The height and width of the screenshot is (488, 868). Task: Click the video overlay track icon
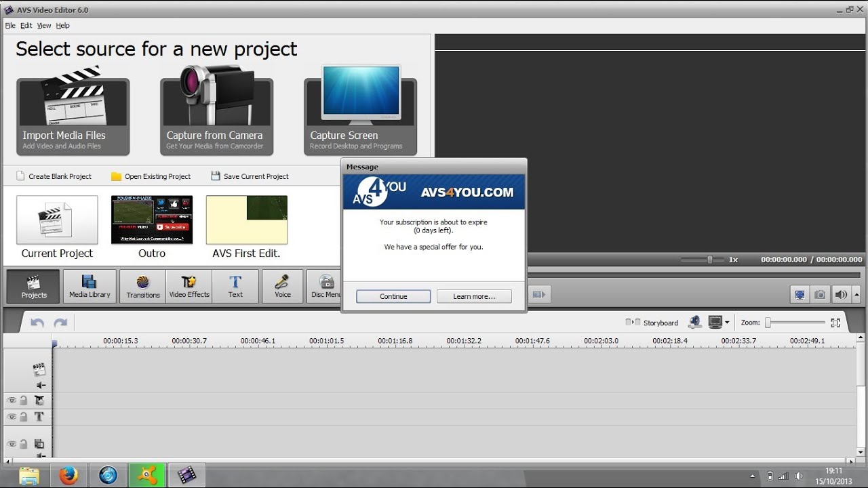coord(39,444)
